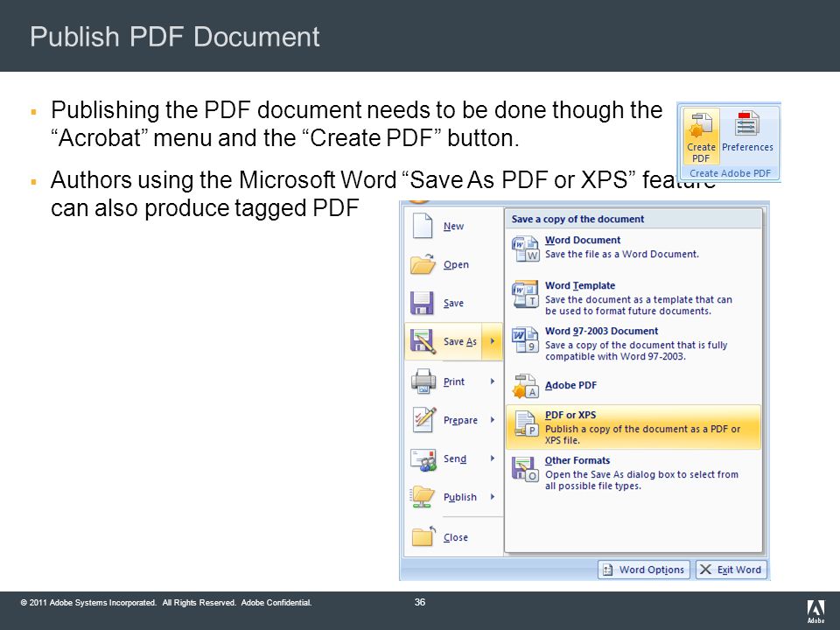Select the New menu item
The image size is (840, 630).
(453, 226)
